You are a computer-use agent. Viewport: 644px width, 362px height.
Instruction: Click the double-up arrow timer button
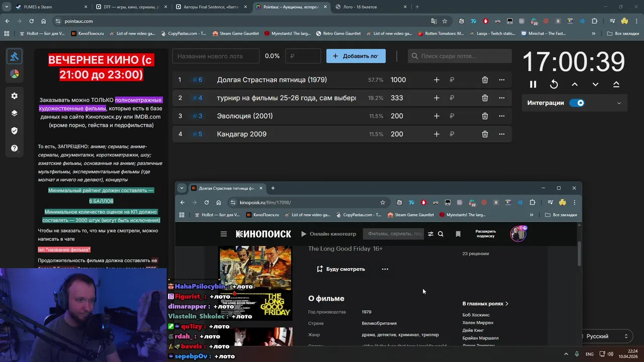pyautogui.click(x=616, y=84)
